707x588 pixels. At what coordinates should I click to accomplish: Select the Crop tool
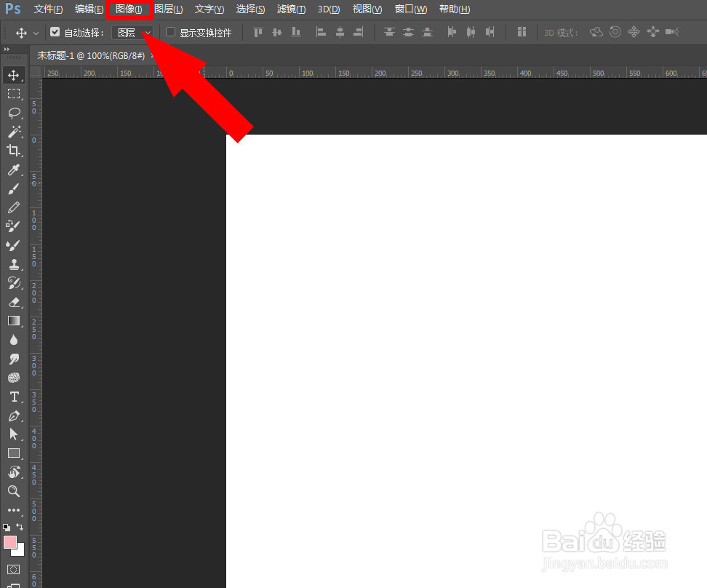tap(14, 150)
